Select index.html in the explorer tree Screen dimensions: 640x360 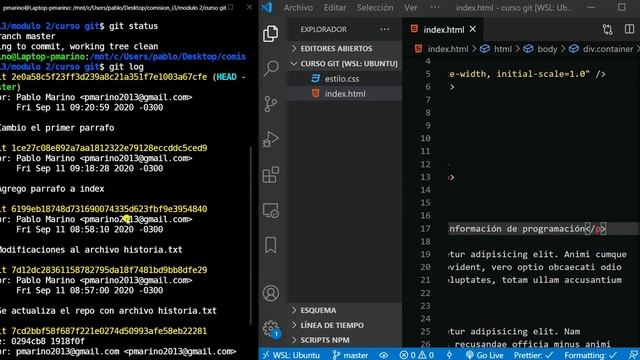pos(345,93)
